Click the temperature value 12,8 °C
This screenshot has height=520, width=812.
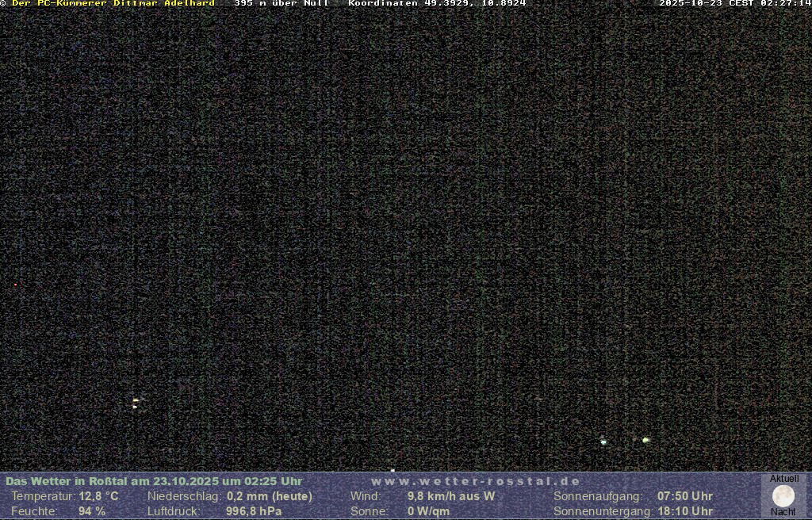click(98, 496)
